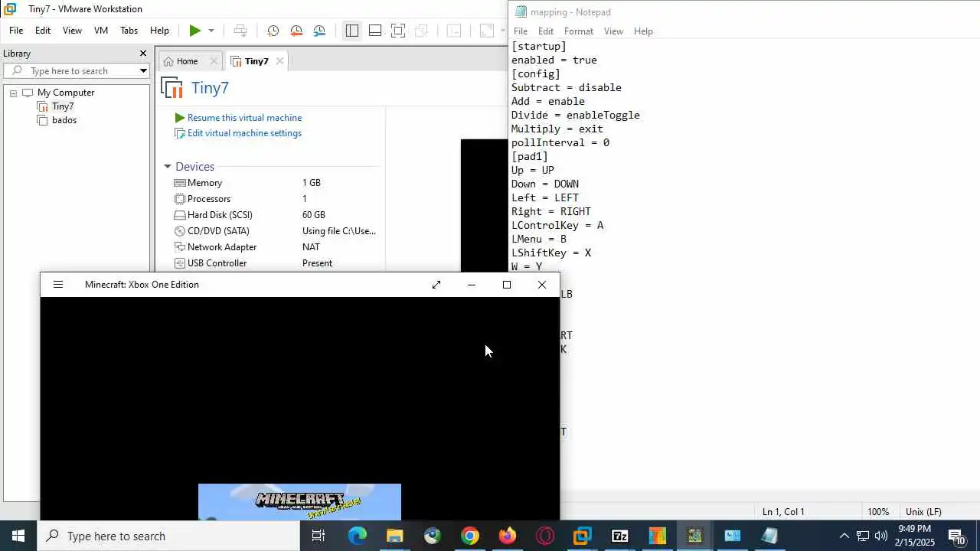Select My Computer in the library tree
Image resolution: width=980 pixels, height=551 pixels.
(66, 93)
